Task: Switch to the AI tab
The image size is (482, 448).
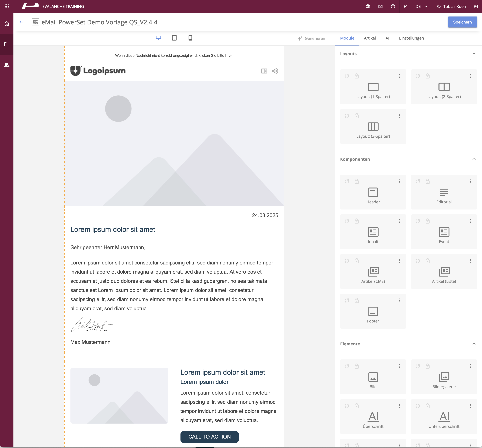Action: coord(387,38)
